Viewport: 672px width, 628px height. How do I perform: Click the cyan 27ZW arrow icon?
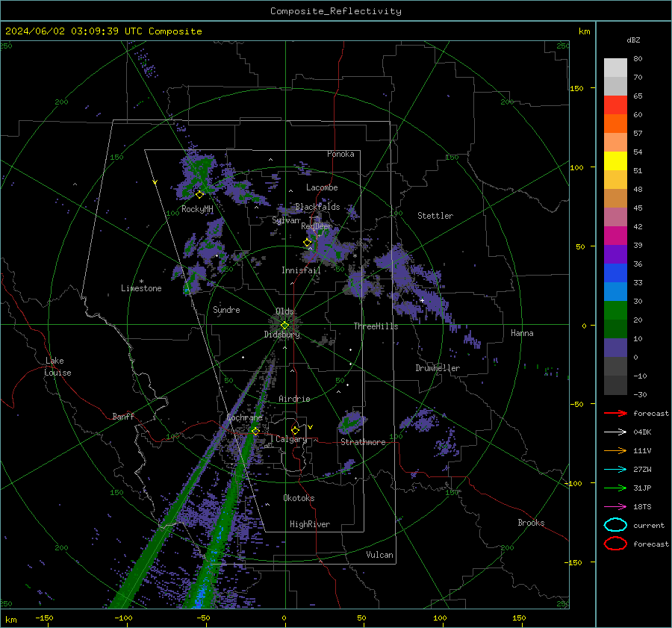point(615,470)
